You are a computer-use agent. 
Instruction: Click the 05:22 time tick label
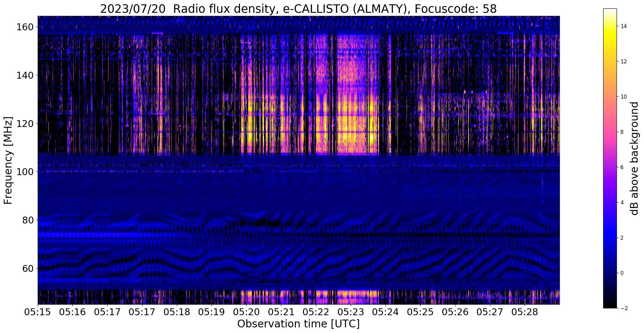pyautogui.click(x=316, y=312)
